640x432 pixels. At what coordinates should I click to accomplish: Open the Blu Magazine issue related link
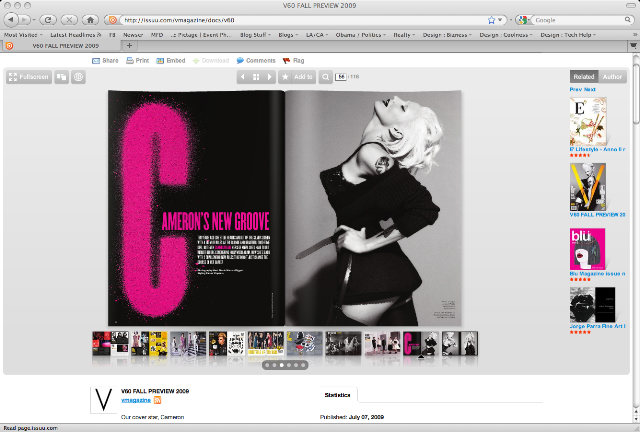click(x=597, y=274)
